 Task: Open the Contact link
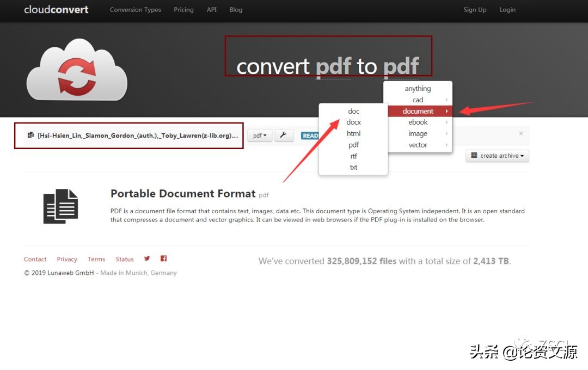[35, 259]
